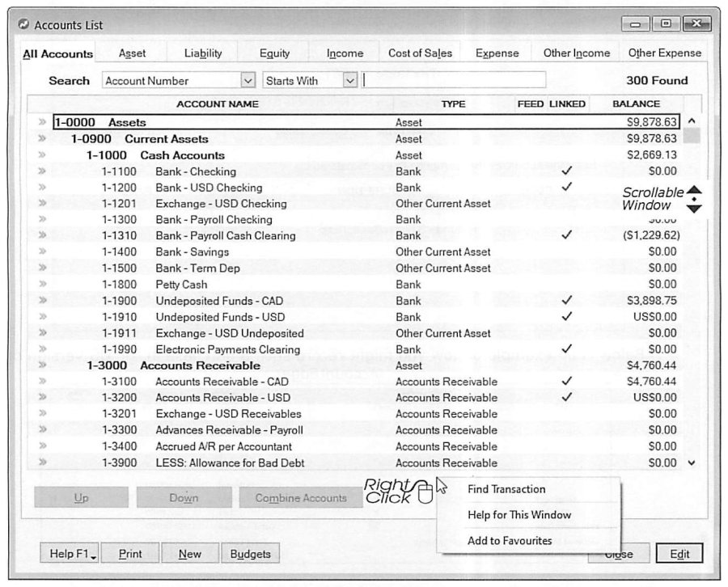The width and height of the screenshot is (728, 587).
Task: Open detail arrow for Accounts Receivable - CAD
Action: tap(42, 381)
